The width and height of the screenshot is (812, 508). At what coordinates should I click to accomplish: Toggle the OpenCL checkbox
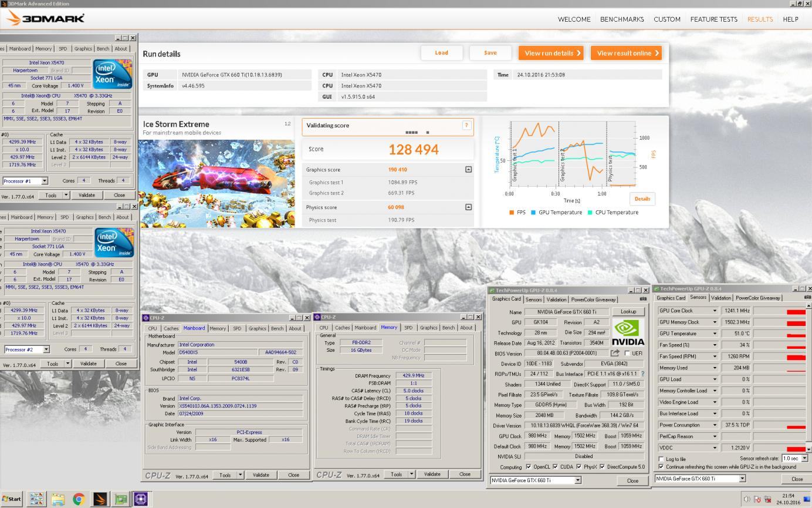pyautogui.click(x=529, y=467)
